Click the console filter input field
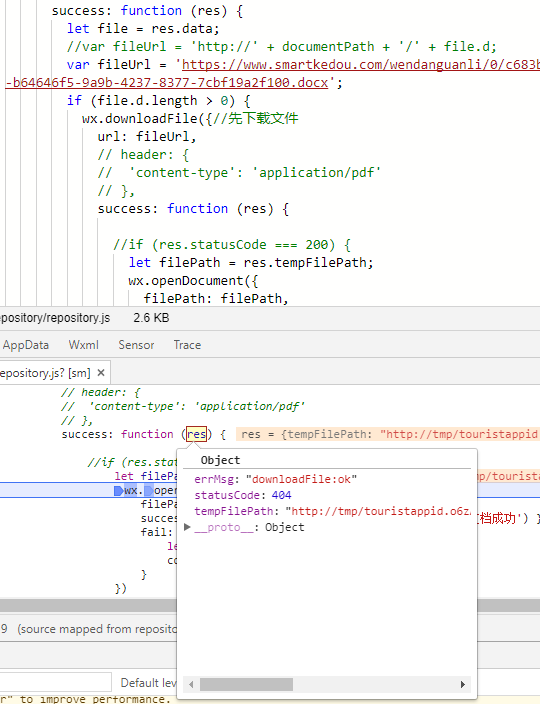540x704 pixels. (56, 682)
